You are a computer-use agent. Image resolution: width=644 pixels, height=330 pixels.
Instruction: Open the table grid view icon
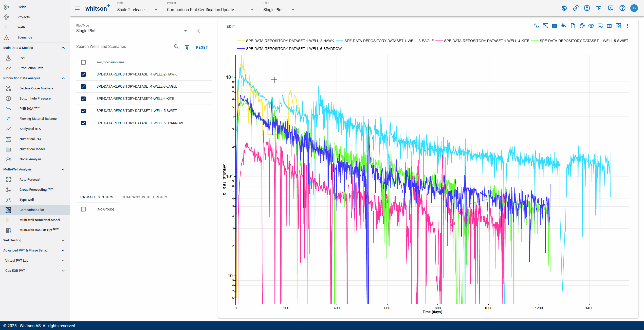(x=609, y=26)
